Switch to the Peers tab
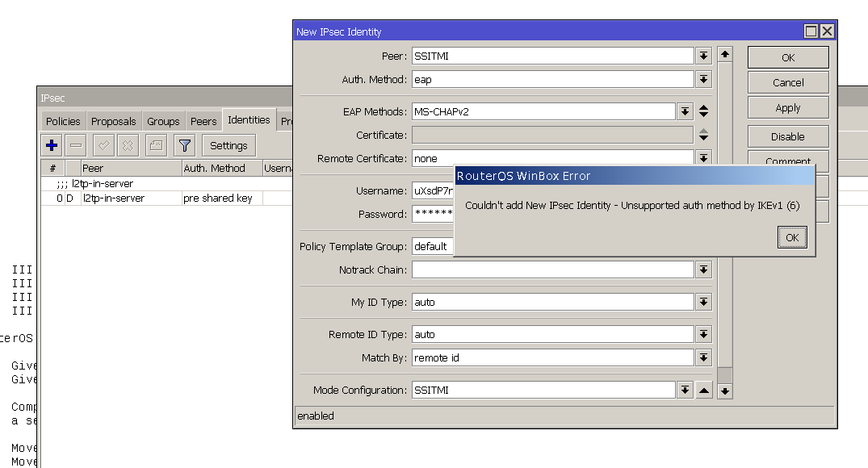 tap(203, 121)
